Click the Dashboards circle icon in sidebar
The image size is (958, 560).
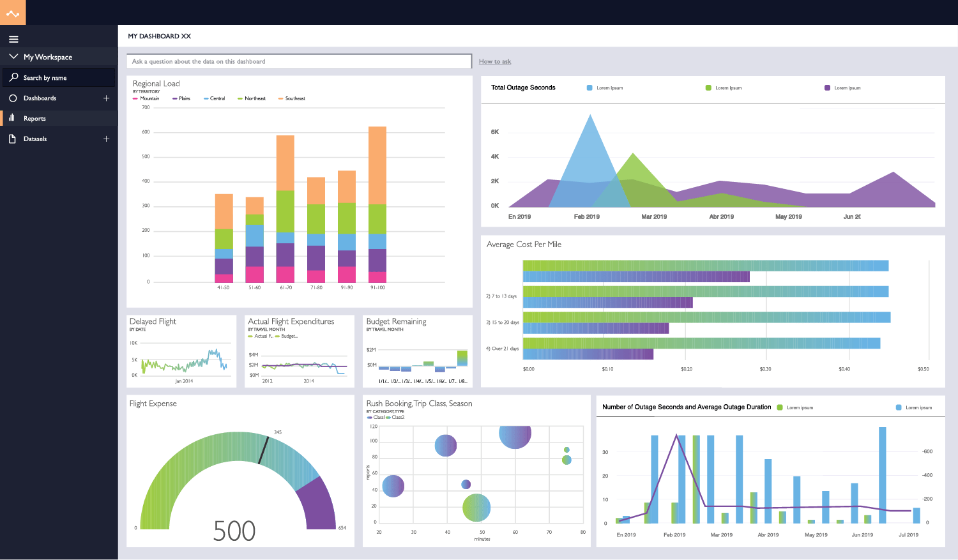tap(13, 98)
